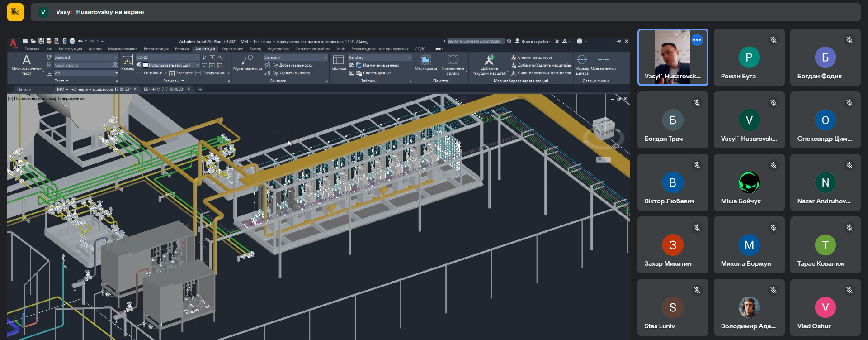Switch to the Главная ribbon tab
This screenshot has height=340, width=868.
tap(32, 49)
